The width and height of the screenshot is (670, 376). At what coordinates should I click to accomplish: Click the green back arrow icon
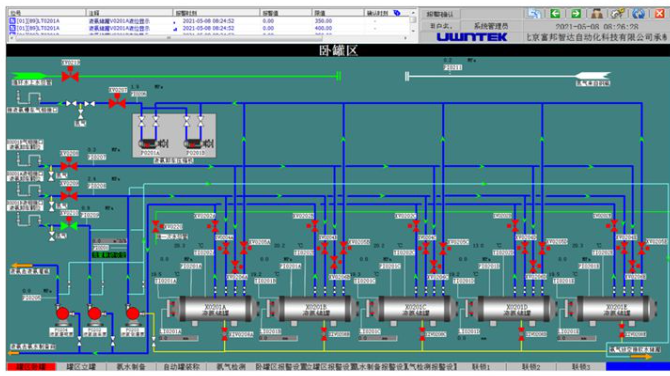pos(555,14)
